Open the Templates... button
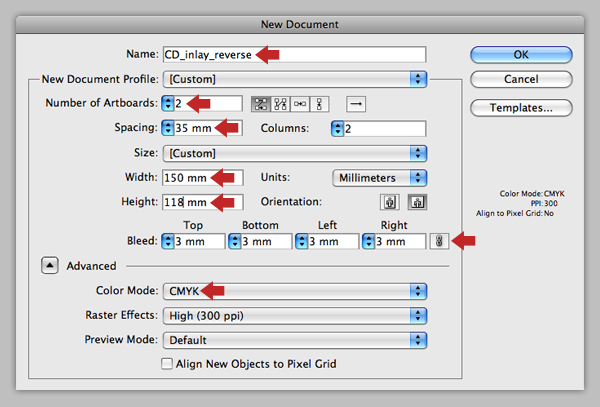The height and width of the screenshot is (407, 600). 521,108
